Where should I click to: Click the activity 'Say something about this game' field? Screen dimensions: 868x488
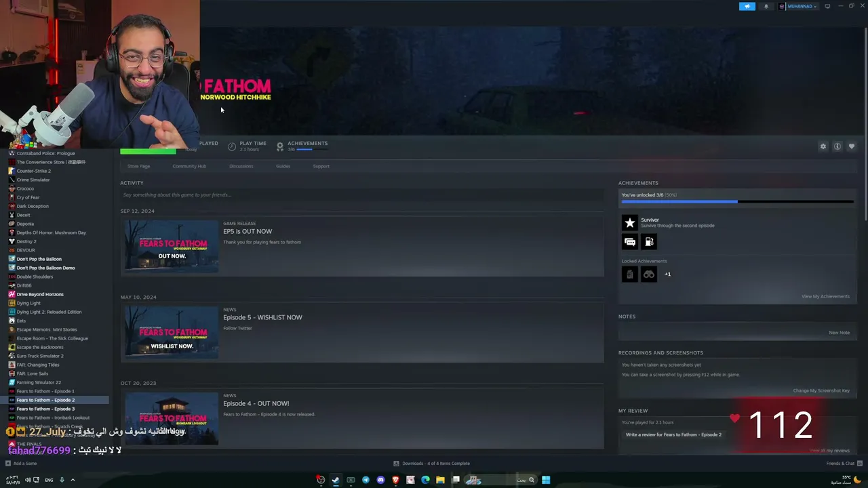pos(362,195)
